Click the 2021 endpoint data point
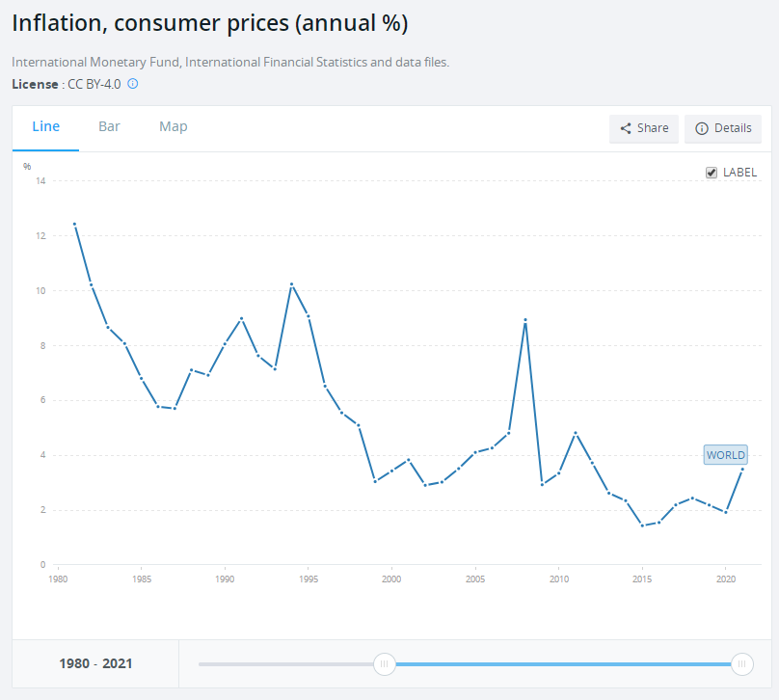The image size is (779, 700). 741,470
